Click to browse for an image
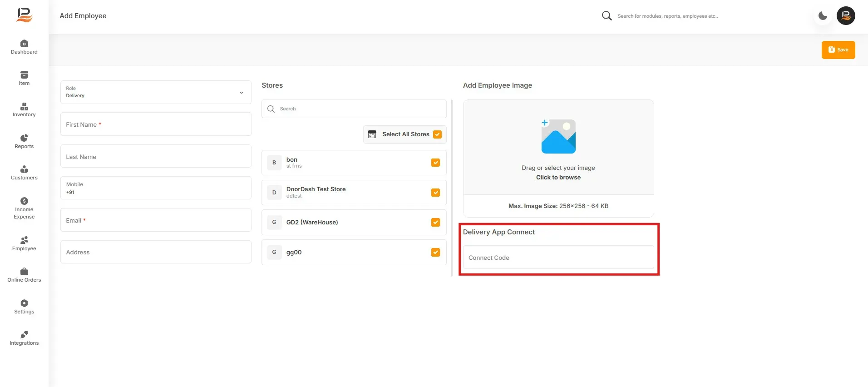The width and height of the screenshot is (868, 387). point(558,178)
